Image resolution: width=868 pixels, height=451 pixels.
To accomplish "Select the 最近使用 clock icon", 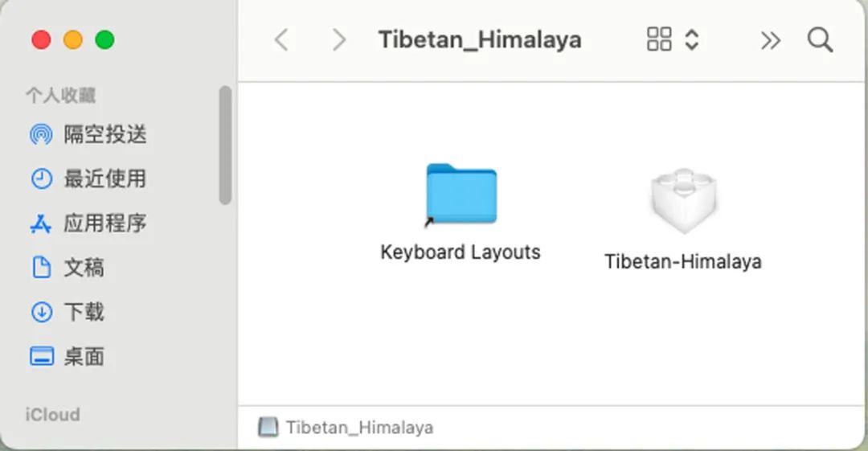I will click(42, 179).
